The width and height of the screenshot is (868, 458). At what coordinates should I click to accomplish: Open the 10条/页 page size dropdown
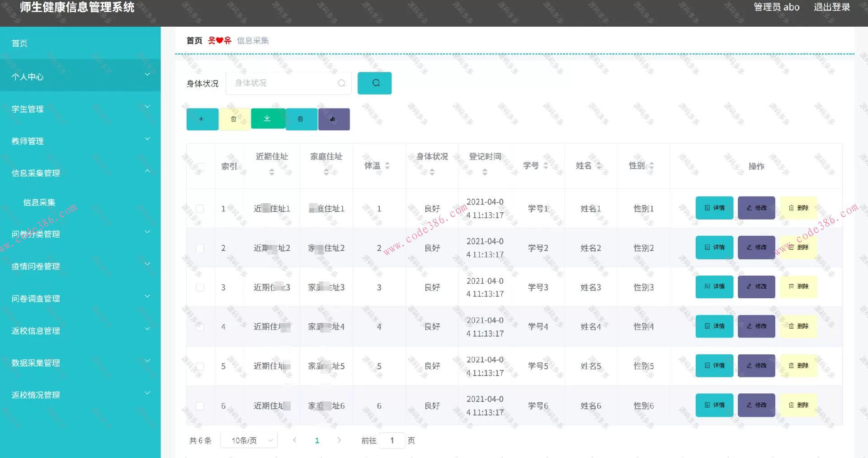point(248,439)
